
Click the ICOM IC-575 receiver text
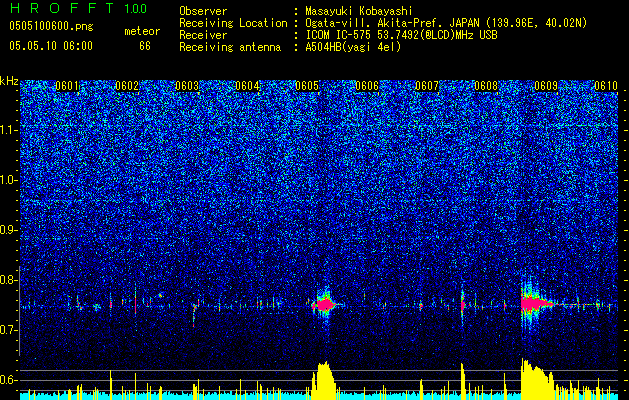coord(401,35)
